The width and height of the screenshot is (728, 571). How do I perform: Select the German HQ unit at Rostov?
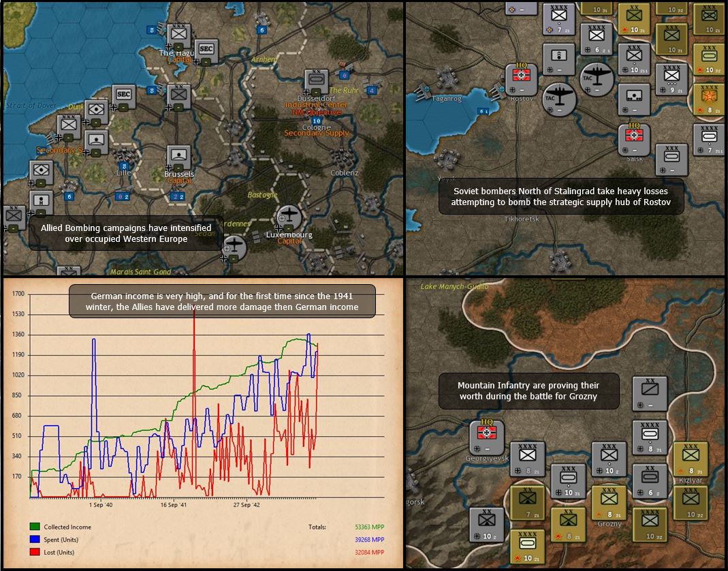click(522, 79)
